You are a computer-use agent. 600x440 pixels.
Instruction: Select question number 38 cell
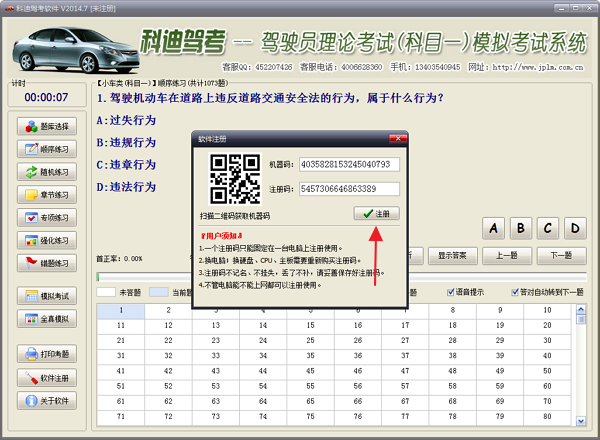453,356
